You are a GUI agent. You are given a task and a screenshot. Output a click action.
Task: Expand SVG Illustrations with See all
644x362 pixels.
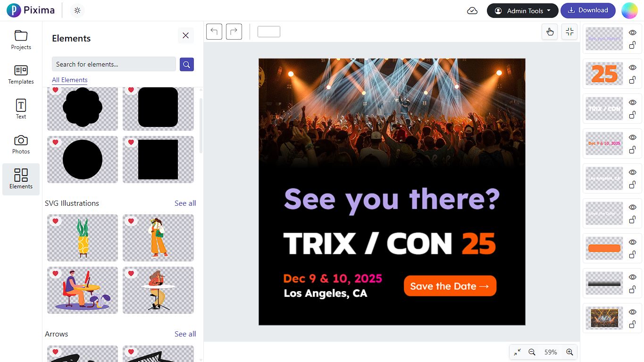(x=185, y=203)
